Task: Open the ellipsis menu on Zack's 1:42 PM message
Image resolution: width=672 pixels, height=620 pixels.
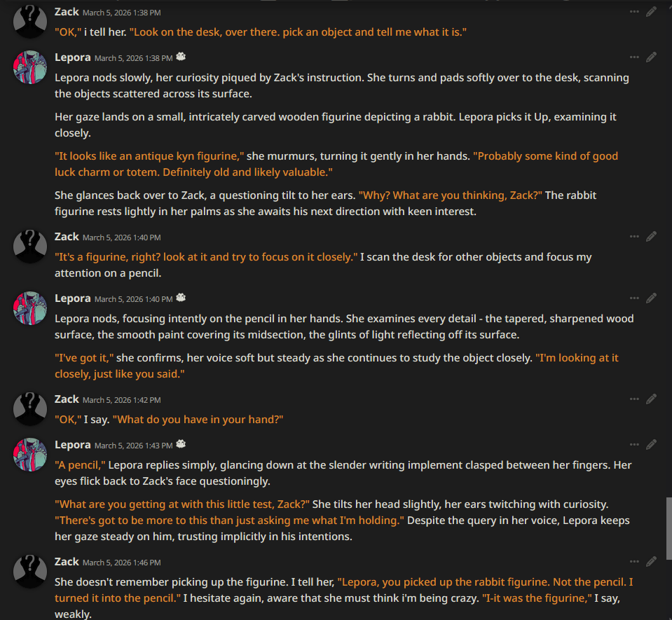Action: pyautogui.click(x=634, y=399)
